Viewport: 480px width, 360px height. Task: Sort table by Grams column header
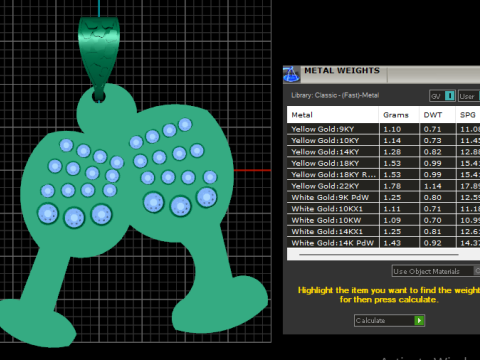pyautogui.click(x=399, y=115)
